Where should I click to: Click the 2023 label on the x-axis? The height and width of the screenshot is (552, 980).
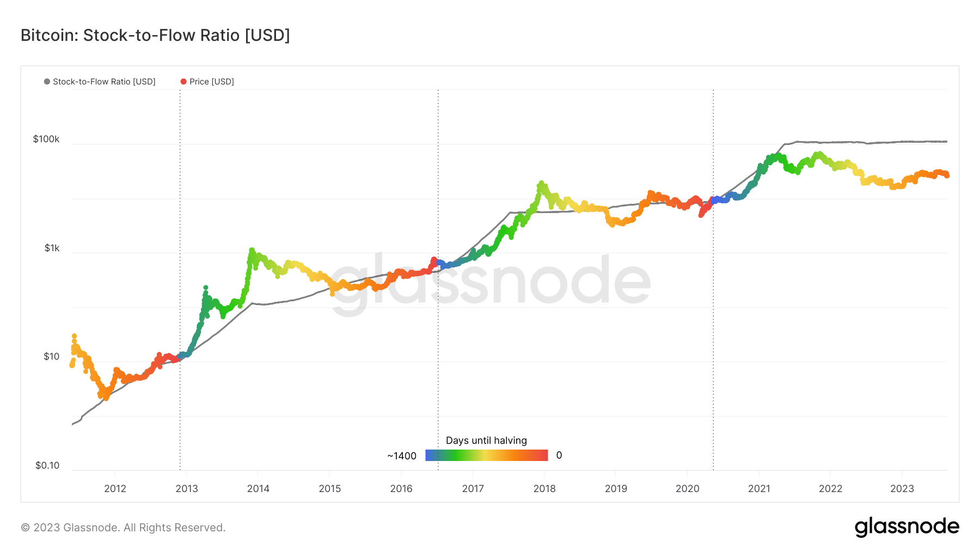pyautogui.click(x=902, y=489)
